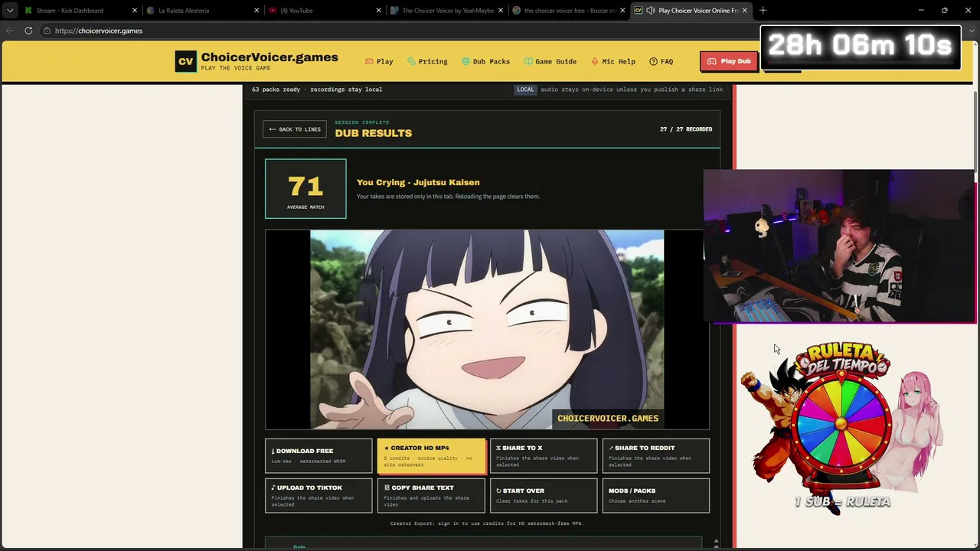Open a new browser tab
980x551 pixels.
coord(763,11)
